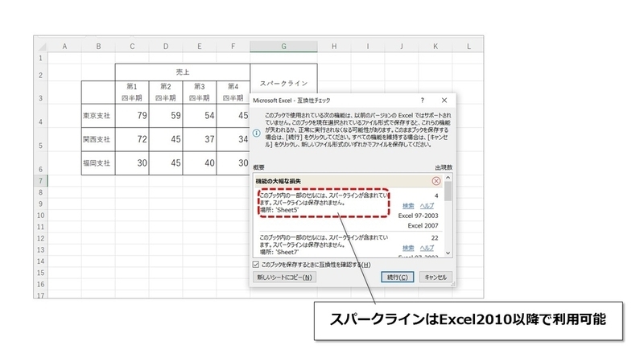Open 検索 link for Sheet7 issue
This screenshot has height=362, width=644.
[x=408, y=248]
